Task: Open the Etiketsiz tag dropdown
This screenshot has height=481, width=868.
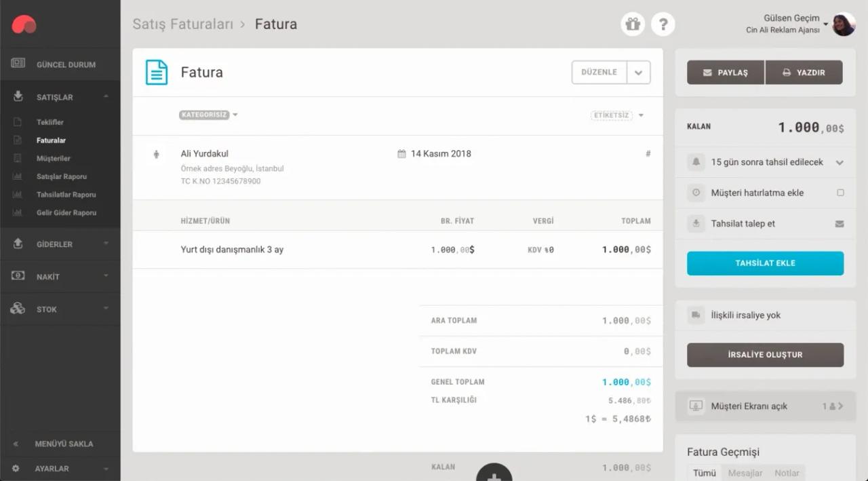Action: pyautogui.click(x=617, y=115)
